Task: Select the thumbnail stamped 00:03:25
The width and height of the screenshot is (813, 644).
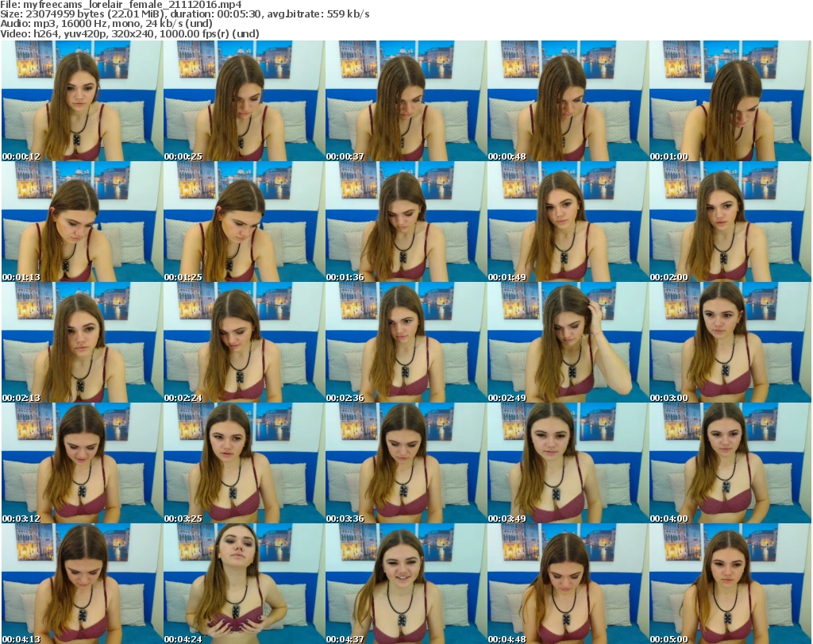Action: tap(245, 463)
